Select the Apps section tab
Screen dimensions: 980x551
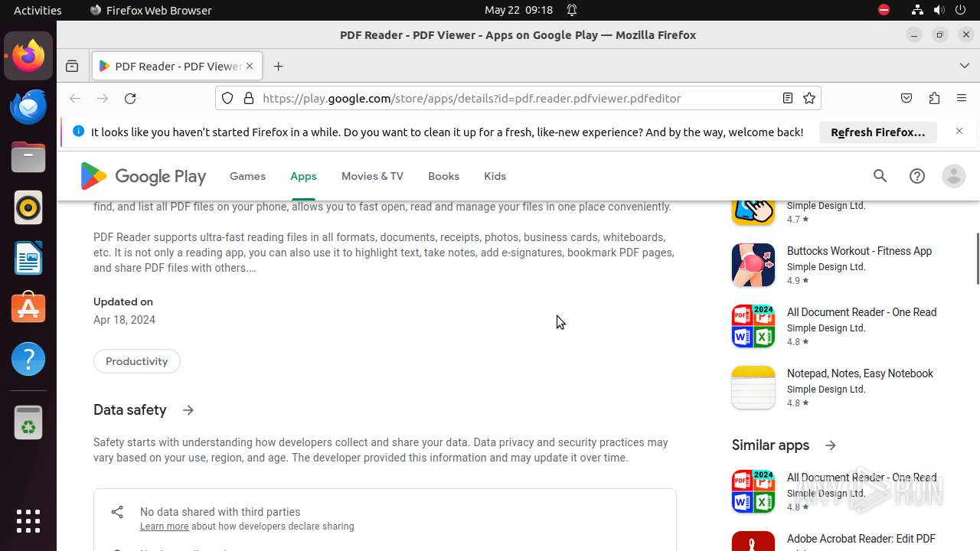pyautogui.click(x=303, y=176)
